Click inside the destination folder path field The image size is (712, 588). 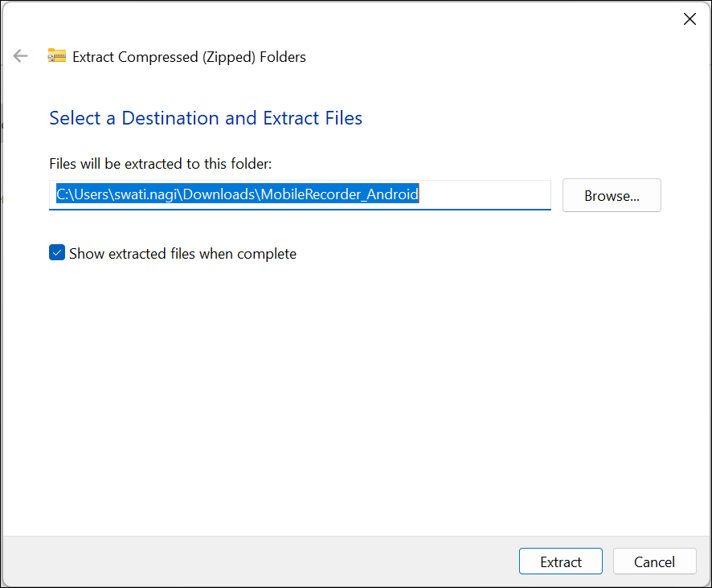[300, 194]
